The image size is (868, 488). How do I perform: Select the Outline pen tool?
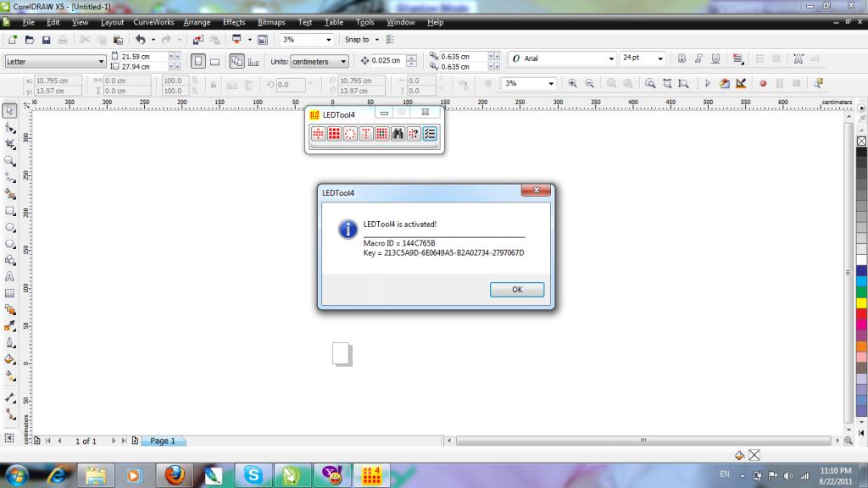click(9, 342)
